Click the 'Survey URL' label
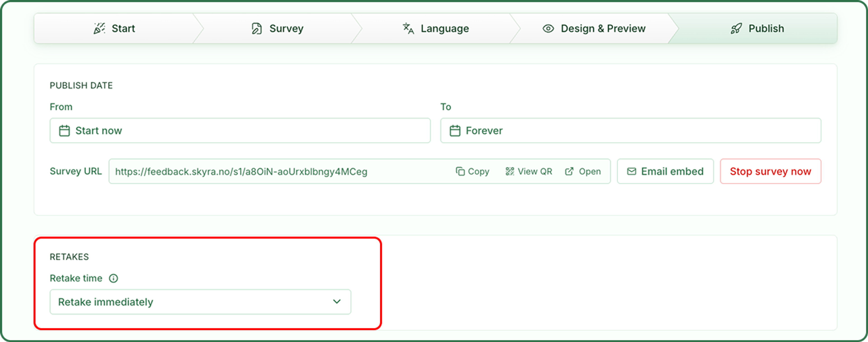The height and width of the screenshot is (342, 868). point(76,171)
